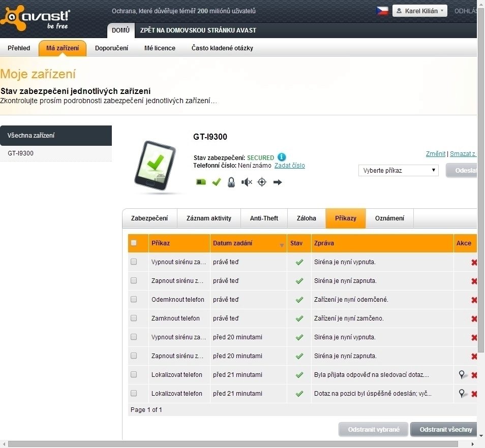
Task: Check the box for Zamknout telefon
Action: tap(134, 318)
